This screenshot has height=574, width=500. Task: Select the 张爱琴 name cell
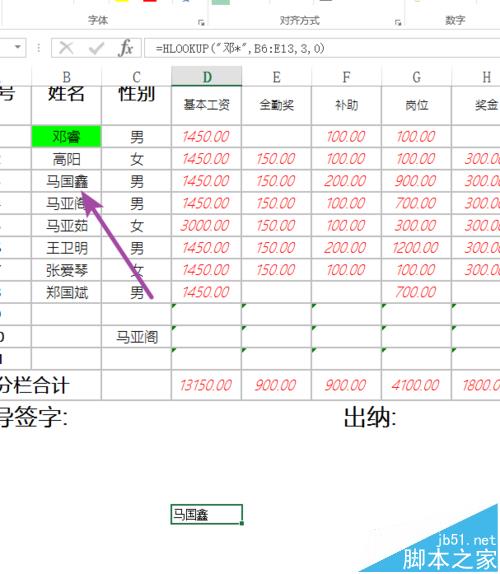click(67, 270)
